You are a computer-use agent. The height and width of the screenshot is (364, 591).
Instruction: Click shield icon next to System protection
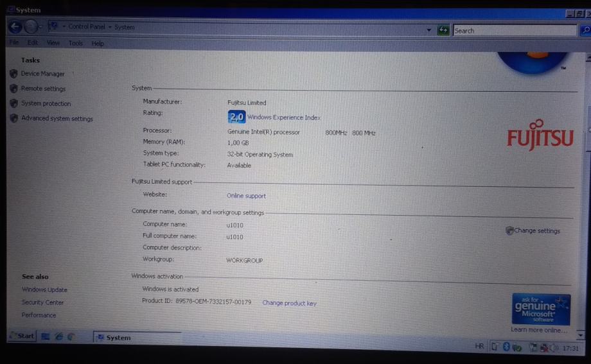coord(14,103)
